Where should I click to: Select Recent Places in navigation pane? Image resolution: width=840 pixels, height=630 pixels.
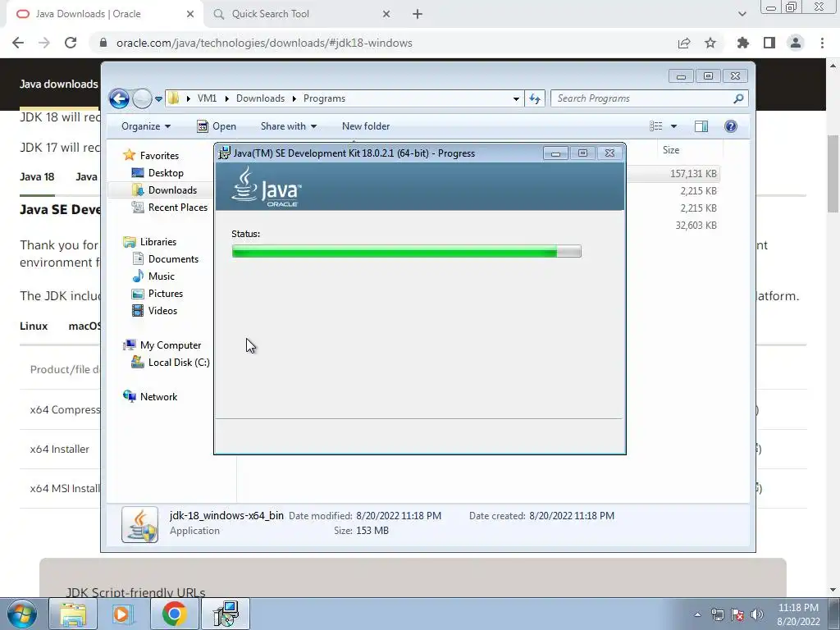pyautogui.click(x=177, y=207)
